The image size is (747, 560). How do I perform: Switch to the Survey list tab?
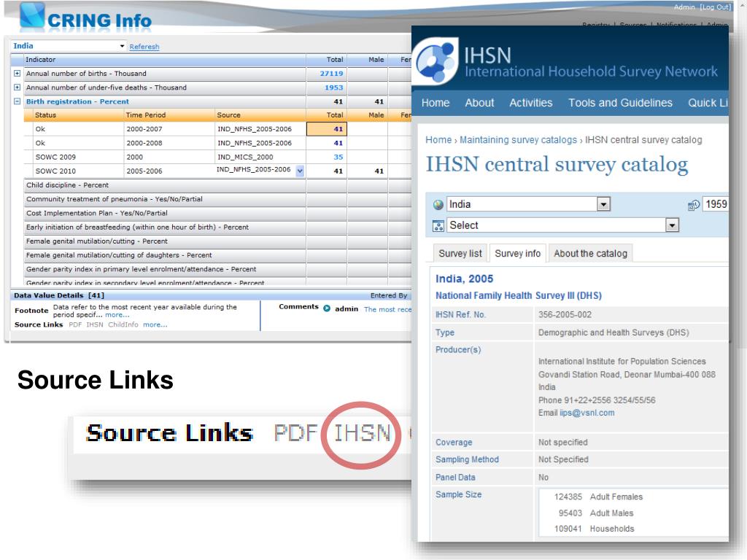[460, 253]
